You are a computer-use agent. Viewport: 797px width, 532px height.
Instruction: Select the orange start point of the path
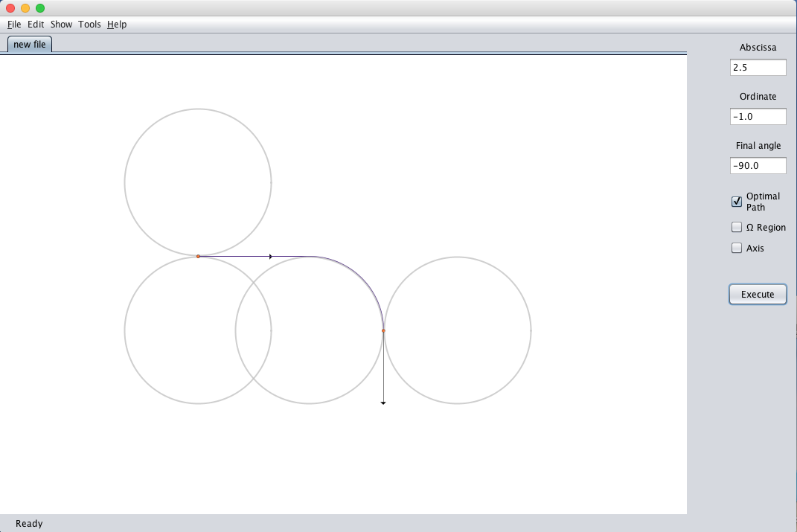pyautogui.click(x=198, y=256)
